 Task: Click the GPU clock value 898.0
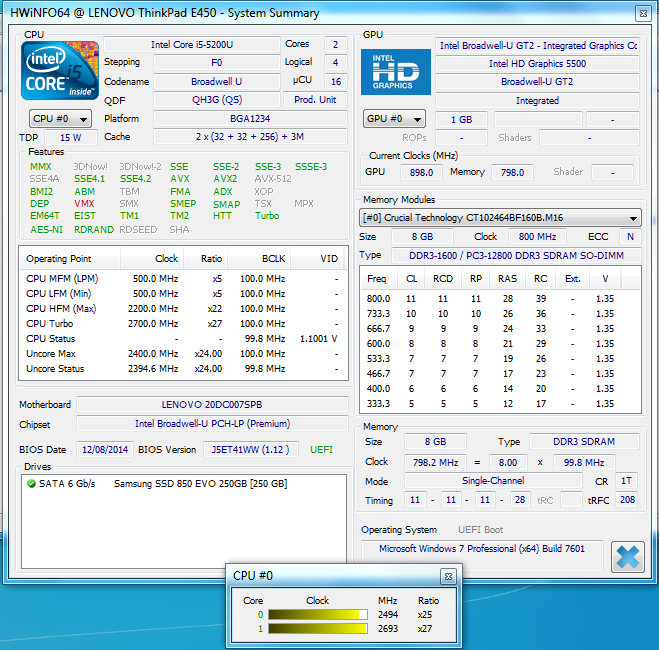pyautogui.click(x=422, y=173)
